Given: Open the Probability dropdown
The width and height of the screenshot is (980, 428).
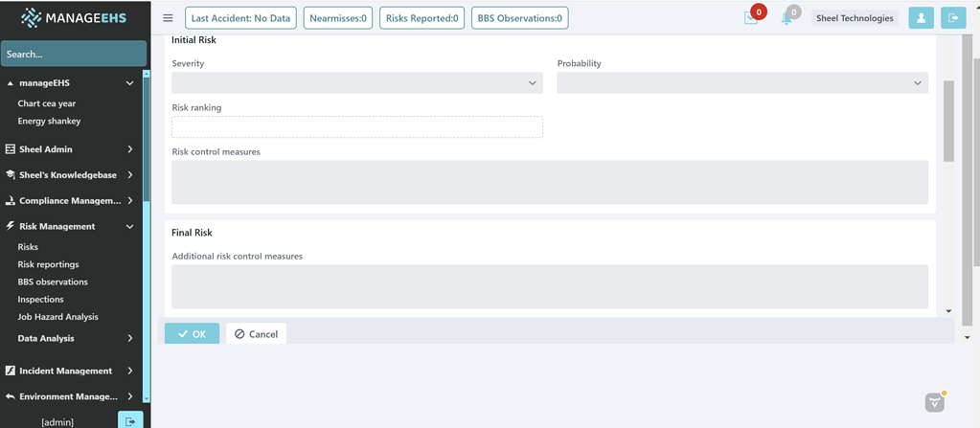Looking at the screenshot, I should point(742,83).
